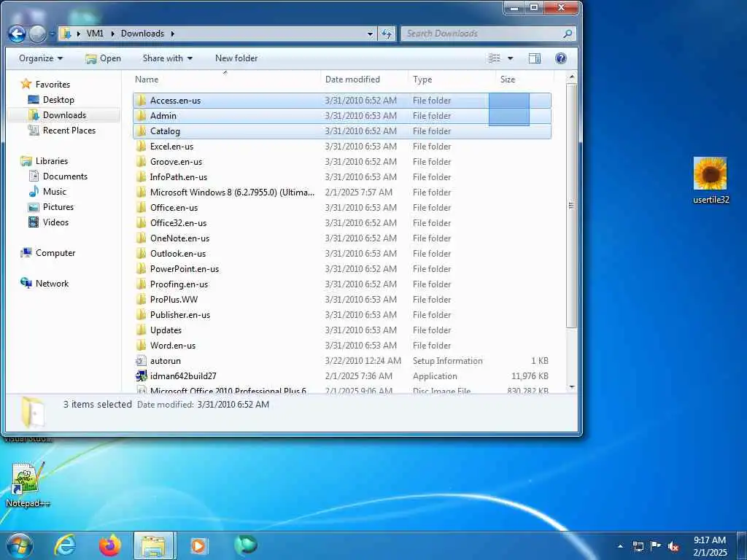The width and height of the screenshot is (747, 560).
Task: Click the Forward navigation arrow
Action: pos(38,34)
